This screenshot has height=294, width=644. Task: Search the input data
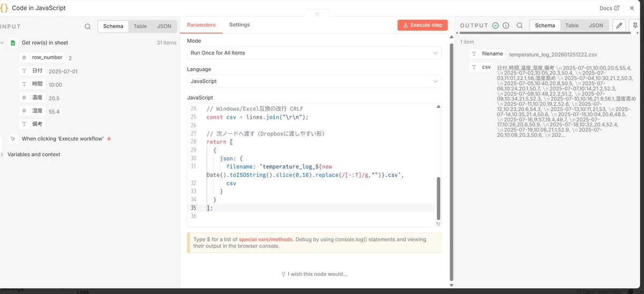click(87, 26)
